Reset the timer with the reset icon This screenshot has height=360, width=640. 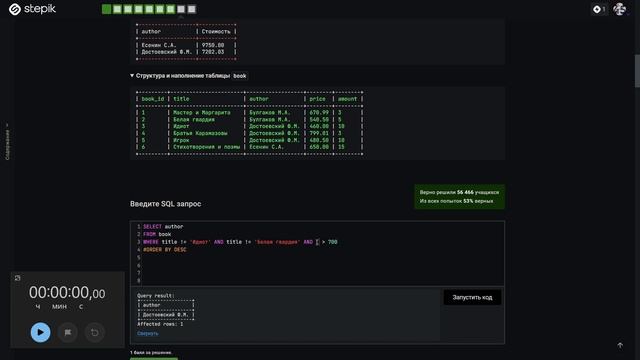pyautogui.click(x=94, y=332)
